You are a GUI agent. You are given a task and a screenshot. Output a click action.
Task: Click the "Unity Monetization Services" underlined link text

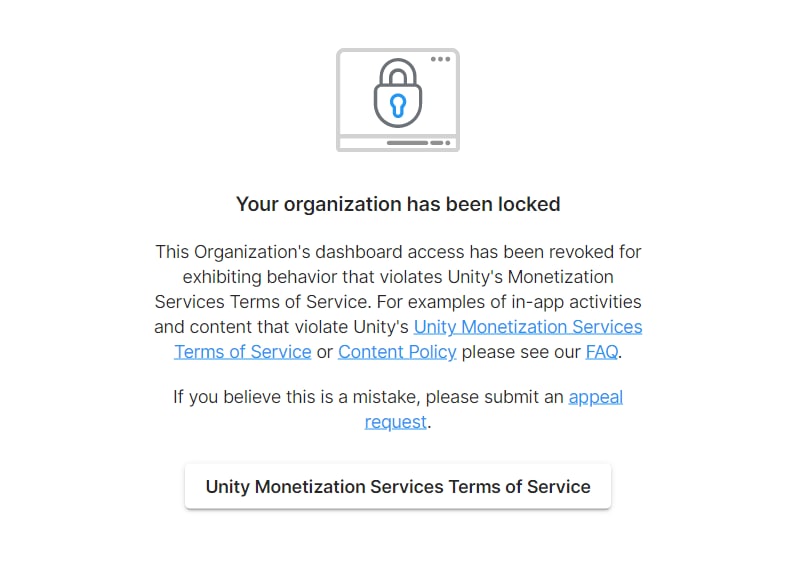(528, 327)
